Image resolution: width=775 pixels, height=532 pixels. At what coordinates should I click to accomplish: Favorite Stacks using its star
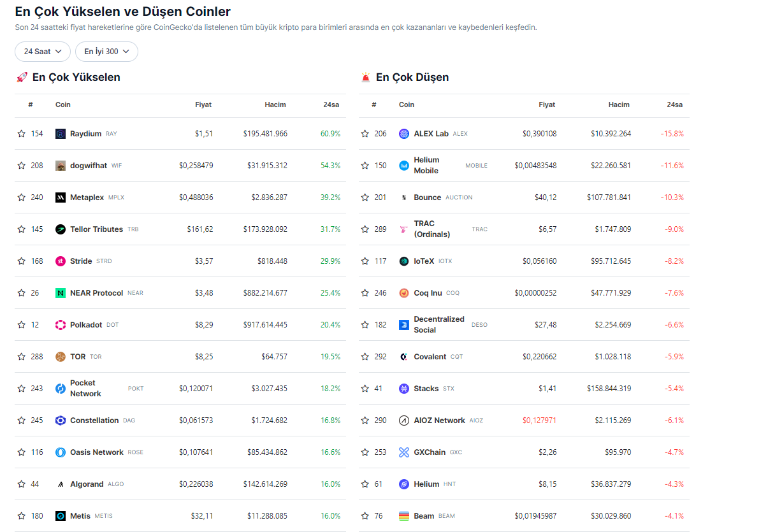pyautogui.click(x=365, y=389)
